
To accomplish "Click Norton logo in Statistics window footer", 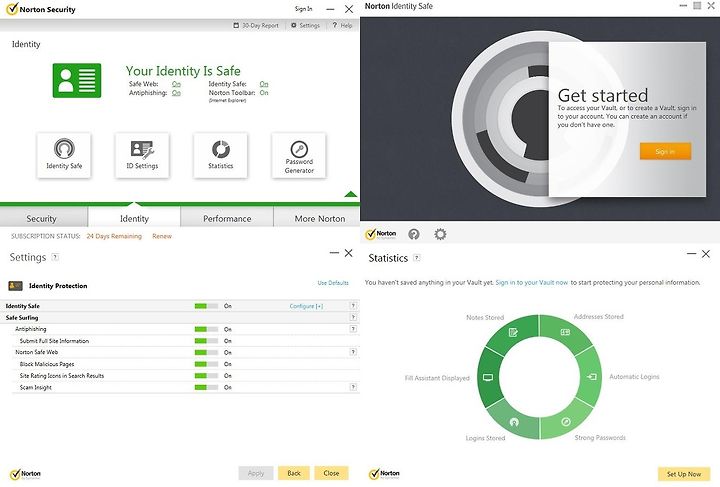I will [384, 474].
